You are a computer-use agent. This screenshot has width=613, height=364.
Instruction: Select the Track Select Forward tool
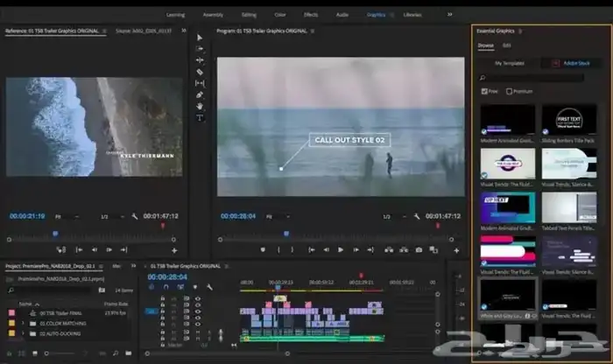point(200,49)
